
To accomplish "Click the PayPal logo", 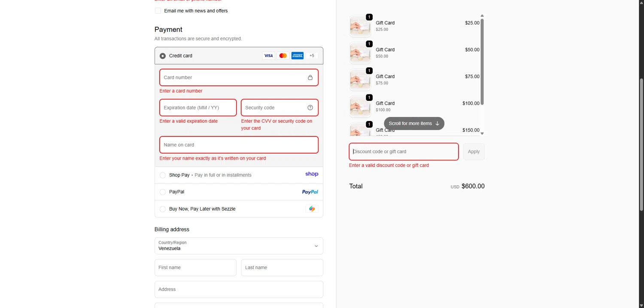I will tap(310, 192).
